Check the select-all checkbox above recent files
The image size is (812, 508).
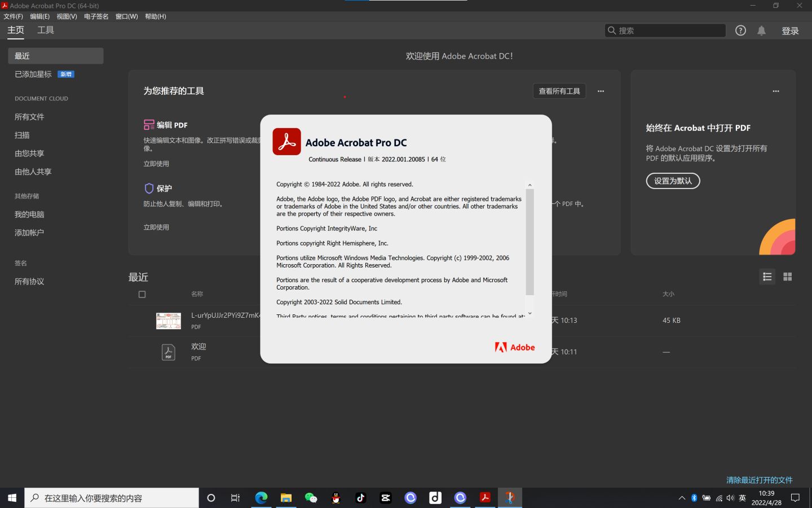[142, 294]
